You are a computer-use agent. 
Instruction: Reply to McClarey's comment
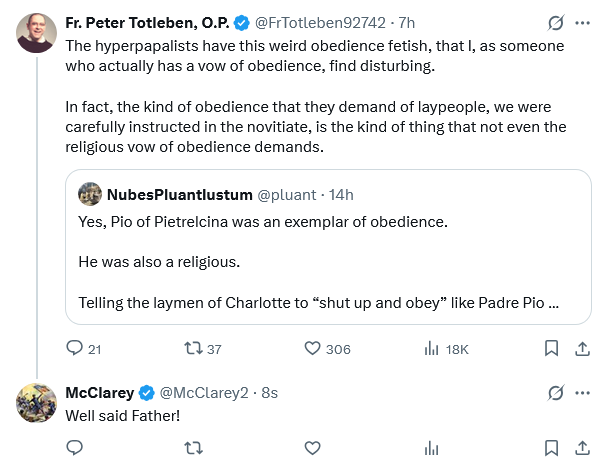(x=74, y=448)
